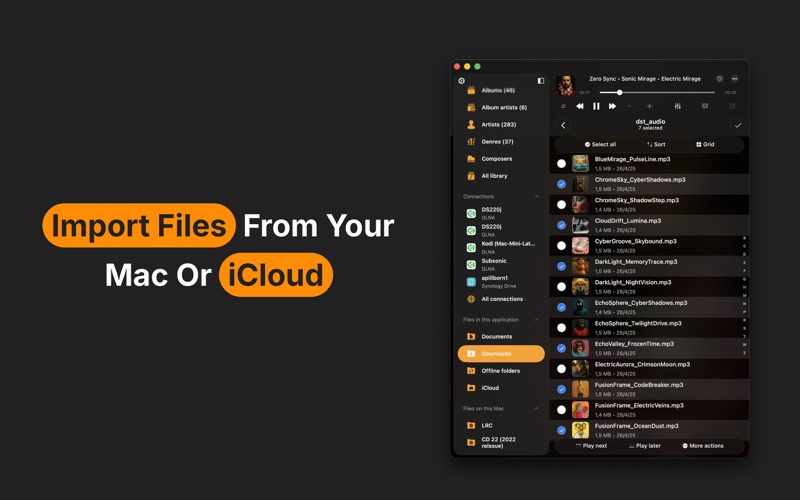Open equalizer sliders icon
Image resolution: width=800 pixels, height=500 pixels.
click(x=678, y=106)
